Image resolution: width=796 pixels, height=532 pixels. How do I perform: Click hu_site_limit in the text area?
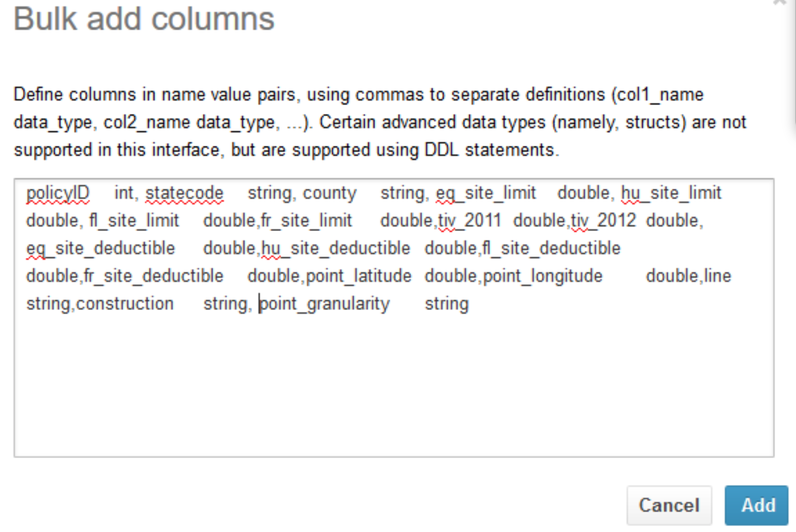(x=671, y=193)
